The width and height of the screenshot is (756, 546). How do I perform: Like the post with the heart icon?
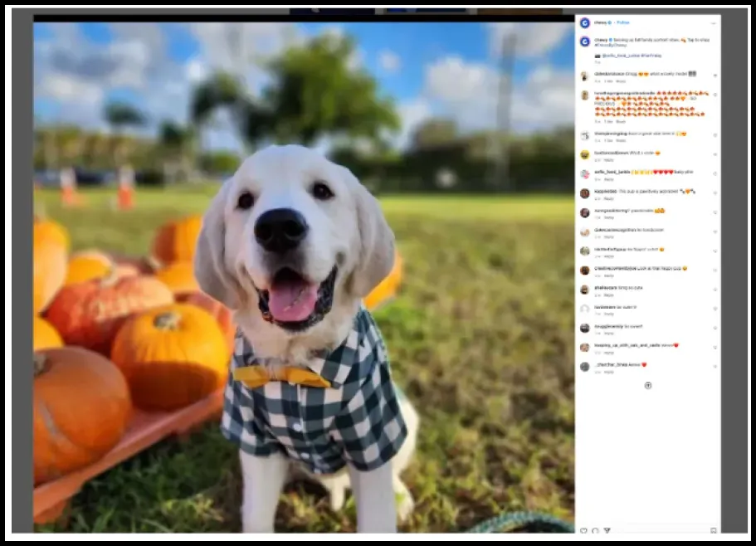(x=583, y=530)
